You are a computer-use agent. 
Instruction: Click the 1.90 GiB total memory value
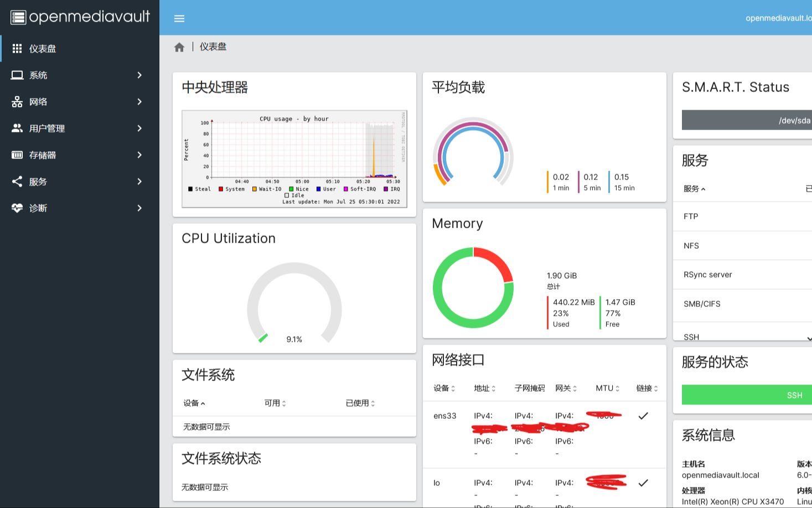click(562, 275)
